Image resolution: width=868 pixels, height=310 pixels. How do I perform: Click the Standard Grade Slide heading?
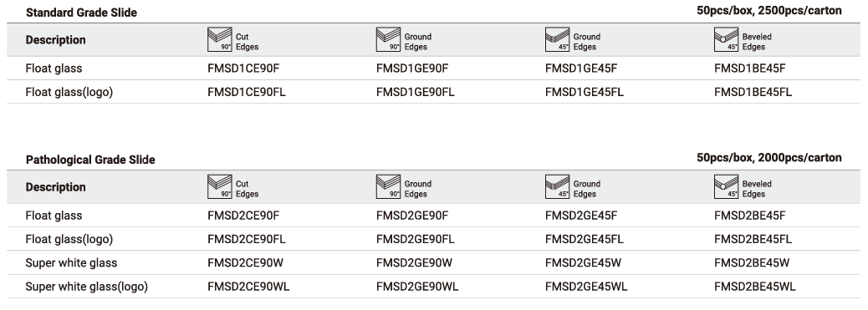point(81,13)
